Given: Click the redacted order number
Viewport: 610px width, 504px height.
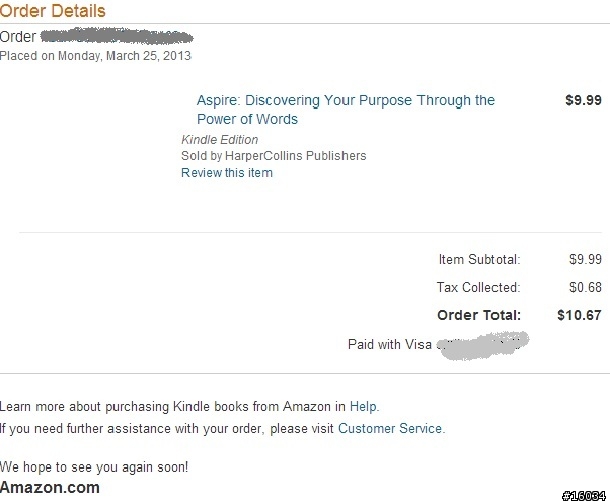Looking at the screenshot, I should (117, 37).
